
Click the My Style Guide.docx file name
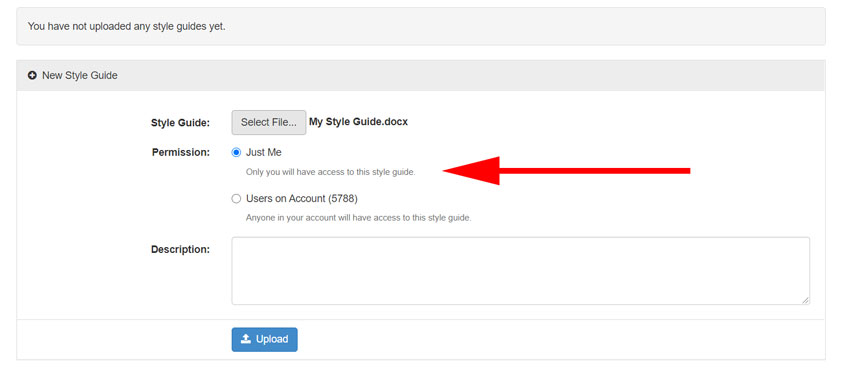359,122
